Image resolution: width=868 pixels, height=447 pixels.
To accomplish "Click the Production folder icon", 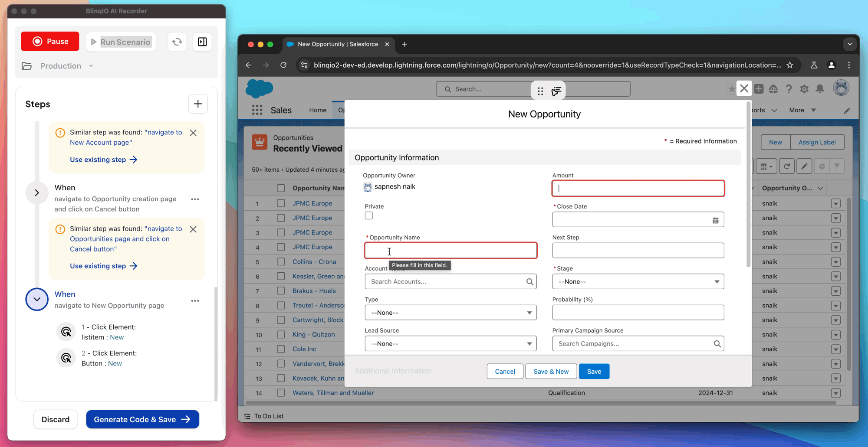I will 27,66.
